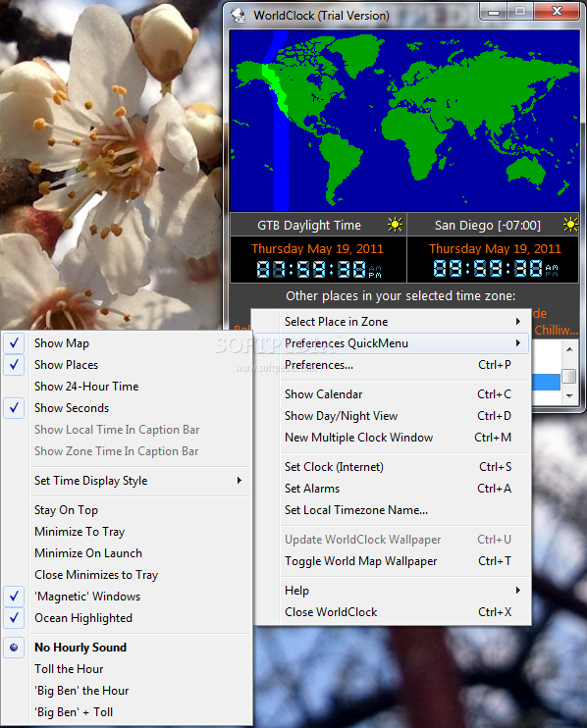Click San Diego date Thursday May 19, 2011
The image size is (587, 728).
point(495,249)
